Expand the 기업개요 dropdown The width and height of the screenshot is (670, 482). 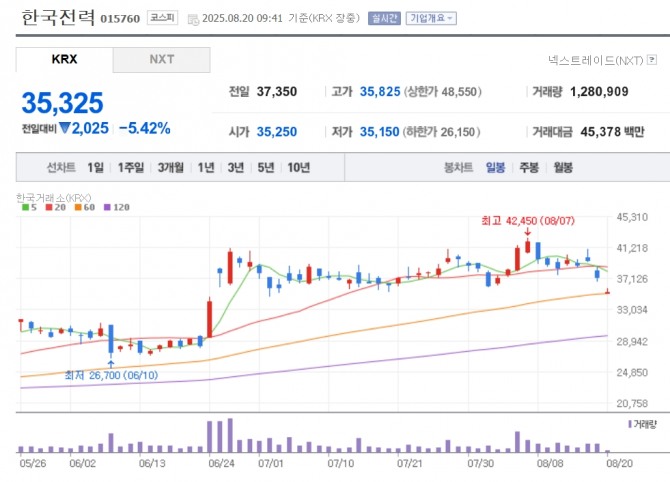(431, 18)
